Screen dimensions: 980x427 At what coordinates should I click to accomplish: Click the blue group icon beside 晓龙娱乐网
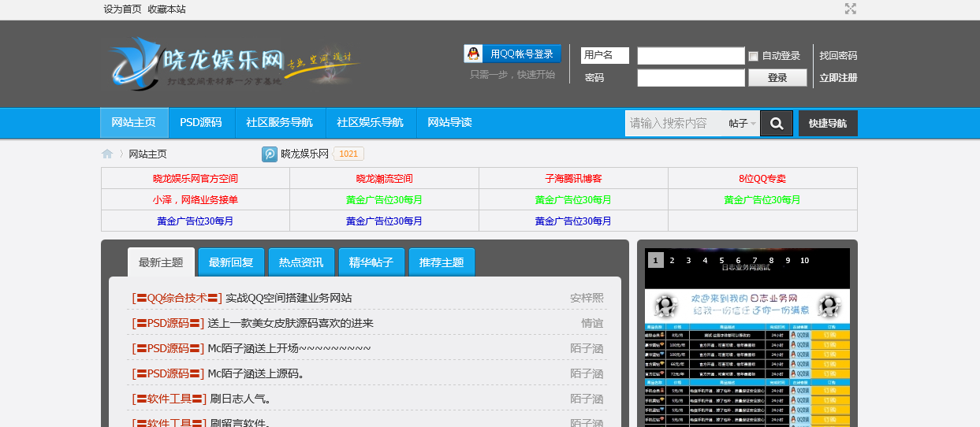270,154
